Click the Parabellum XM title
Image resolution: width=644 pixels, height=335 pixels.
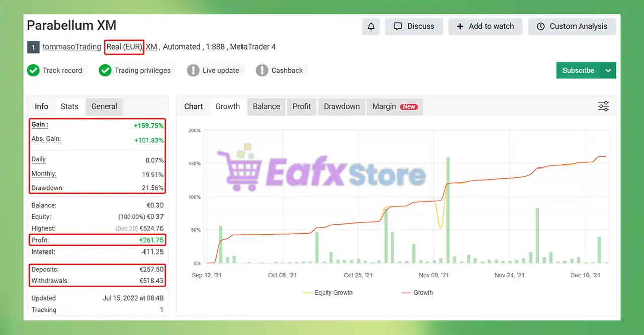(71, 25)
